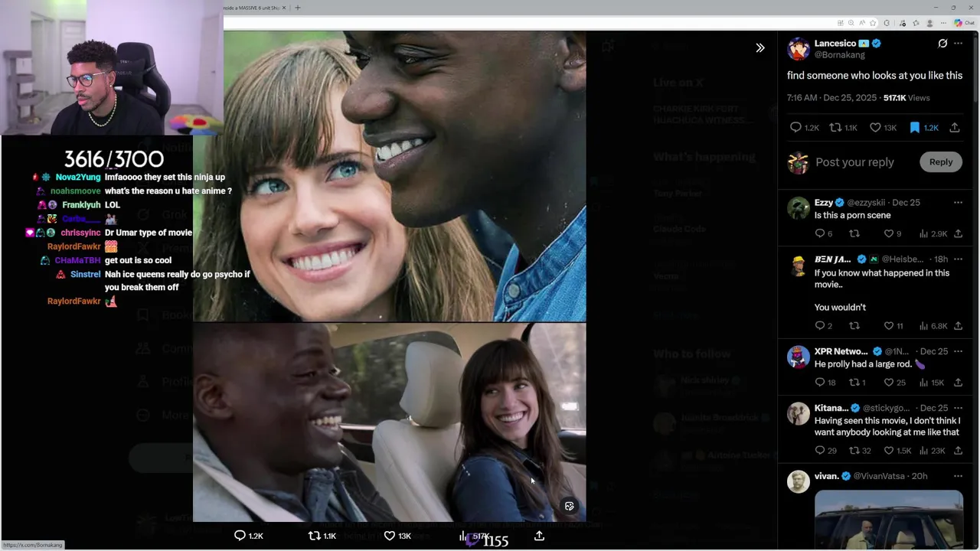Open vivan's attached video thumbnail
980x551 pixels.
click(x=888, y=520)
